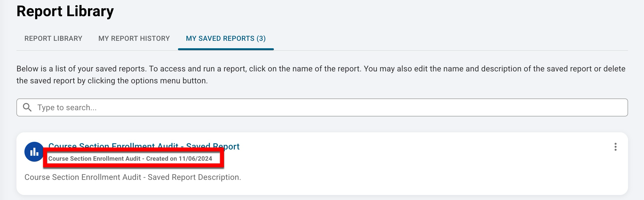Viewport: 644px width, 200px height.
Task: Click the blue underline beneath My Saved Reports
Action: [x=226, y=49]
